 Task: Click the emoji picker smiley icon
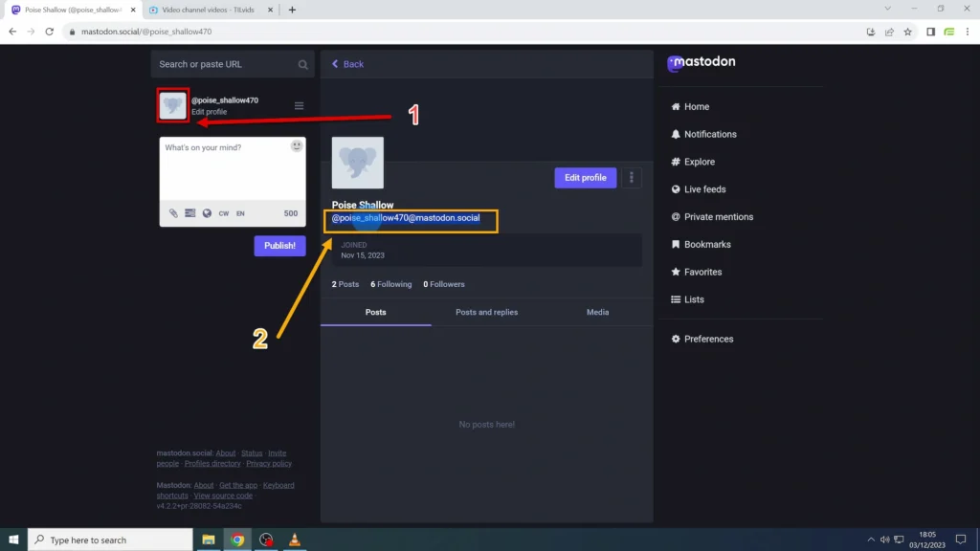point(297,145)
